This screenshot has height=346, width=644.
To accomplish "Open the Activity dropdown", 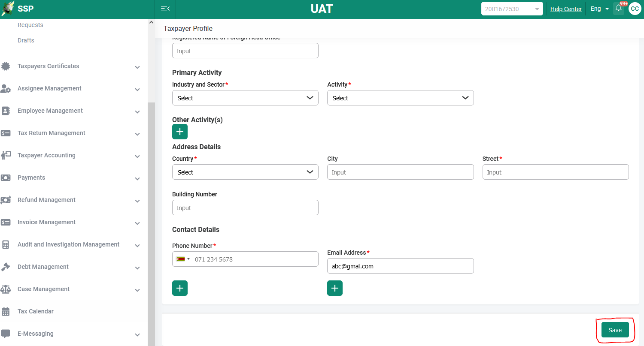I will (400, 98).
